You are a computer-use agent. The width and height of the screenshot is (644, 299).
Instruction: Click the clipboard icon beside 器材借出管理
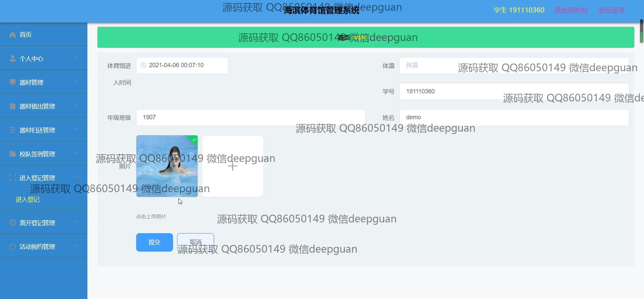point(13,106)
